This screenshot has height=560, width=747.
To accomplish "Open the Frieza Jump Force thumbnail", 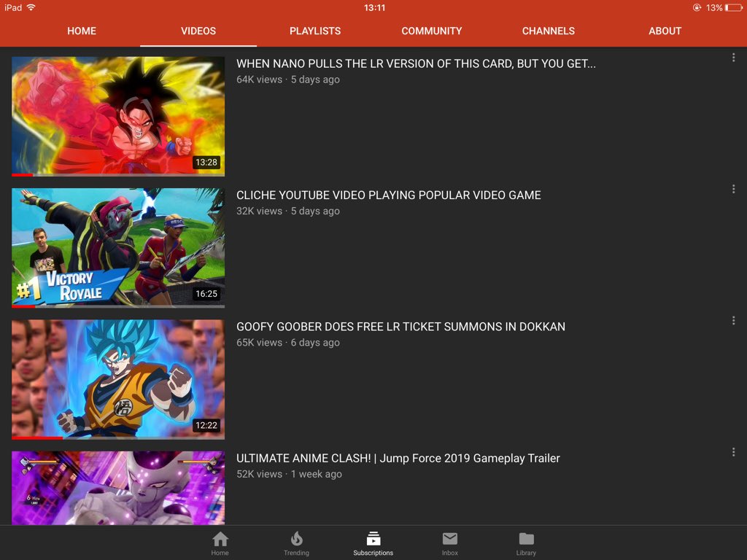I will (x=118, y=488).
